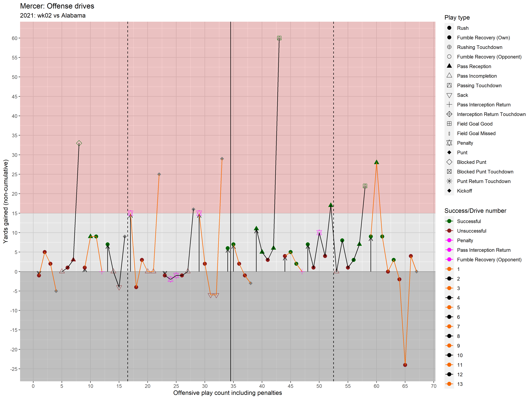Click the x-axis tick label 70

433,386
